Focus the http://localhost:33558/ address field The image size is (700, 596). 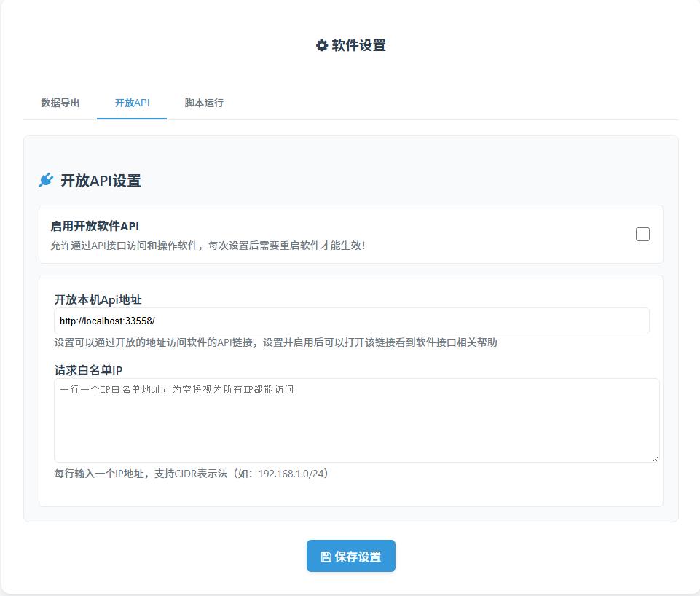click(x=351, y=321)
